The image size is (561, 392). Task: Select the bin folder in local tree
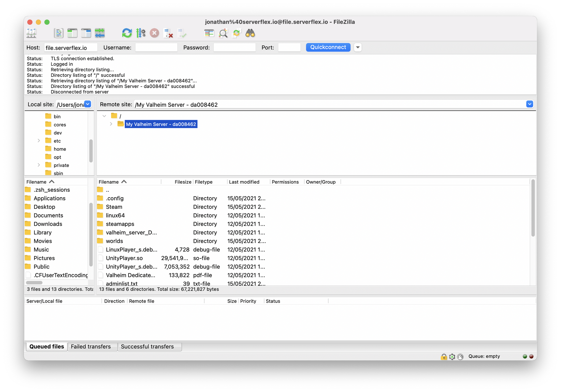[57, 117]
